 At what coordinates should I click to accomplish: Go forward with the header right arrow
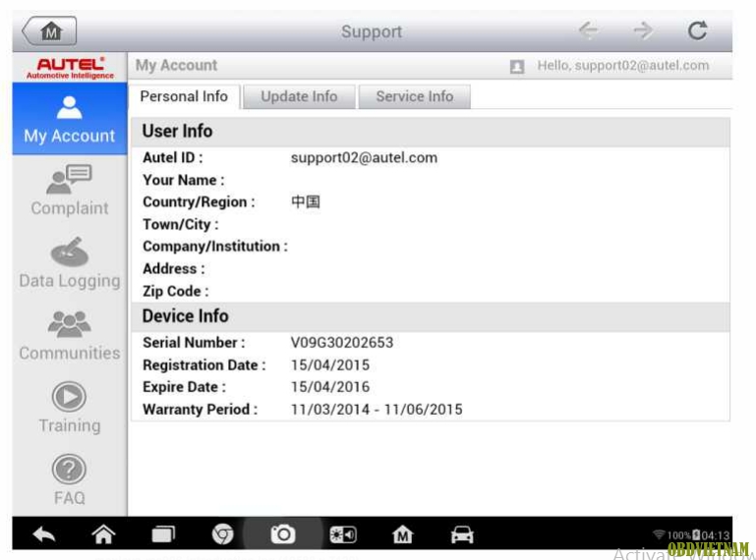(643, 30)
